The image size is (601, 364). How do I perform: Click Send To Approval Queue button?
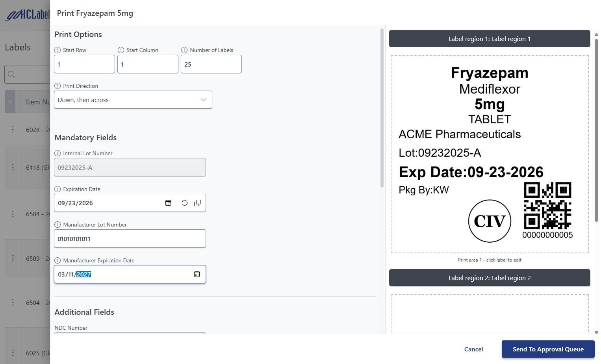548,349
